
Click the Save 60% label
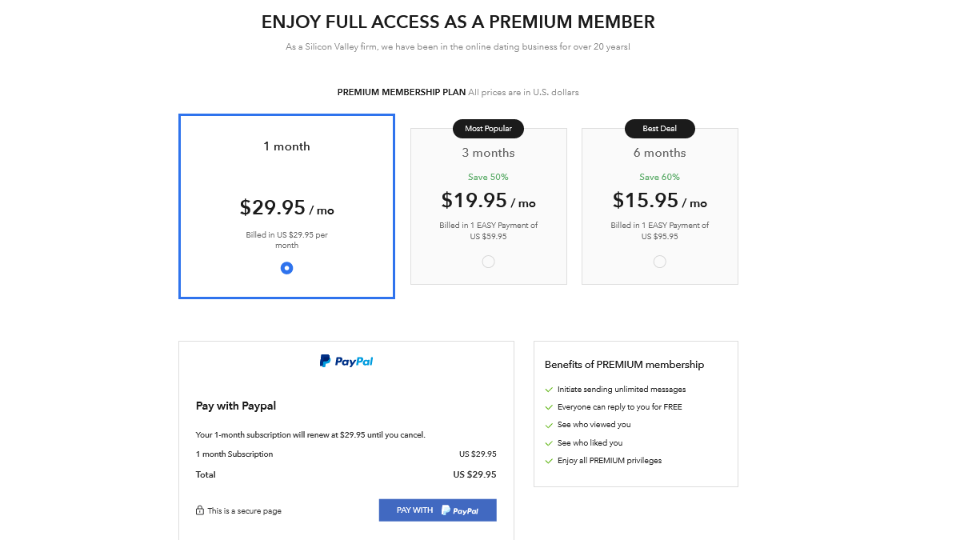[x=660, y=177]
